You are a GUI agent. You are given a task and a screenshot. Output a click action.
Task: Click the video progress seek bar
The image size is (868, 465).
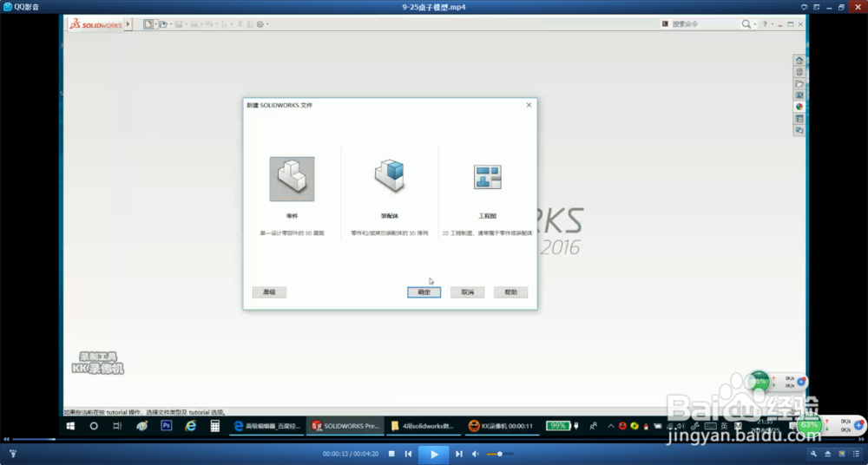coord(434,440)
